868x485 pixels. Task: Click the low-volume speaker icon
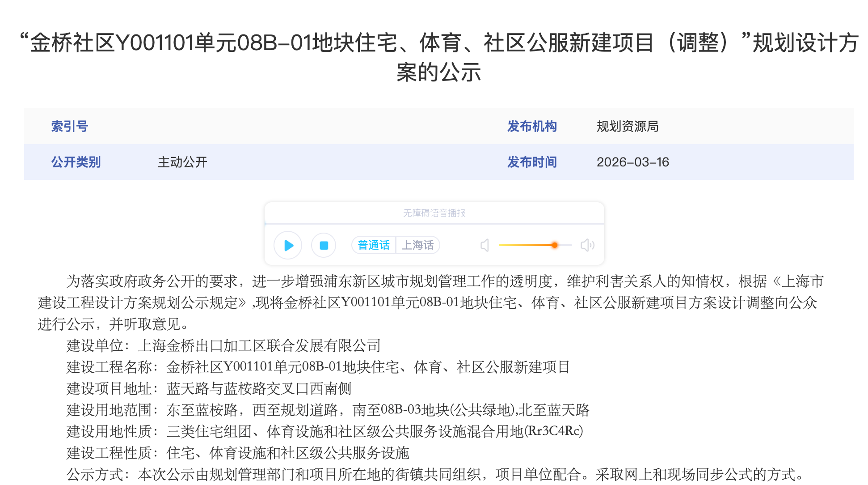pyautogui.click(x=485, y=245)
